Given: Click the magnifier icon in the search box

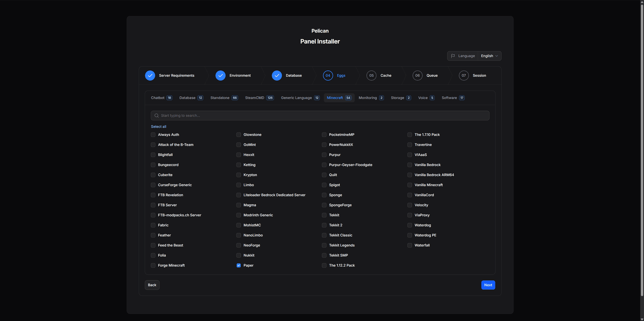Looking at the screenshot, I should coord(157,116).
